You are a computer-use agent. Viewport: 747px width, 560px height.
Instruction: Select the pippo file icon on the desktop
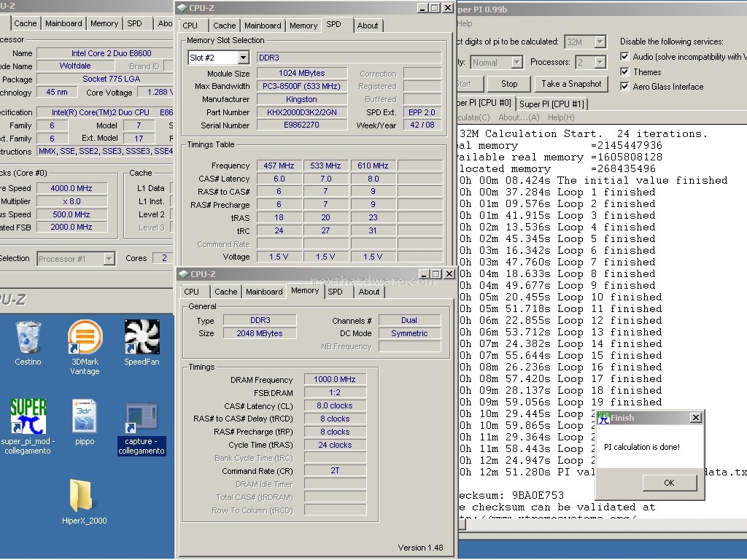pyautogui.click(x=85, y=416)
